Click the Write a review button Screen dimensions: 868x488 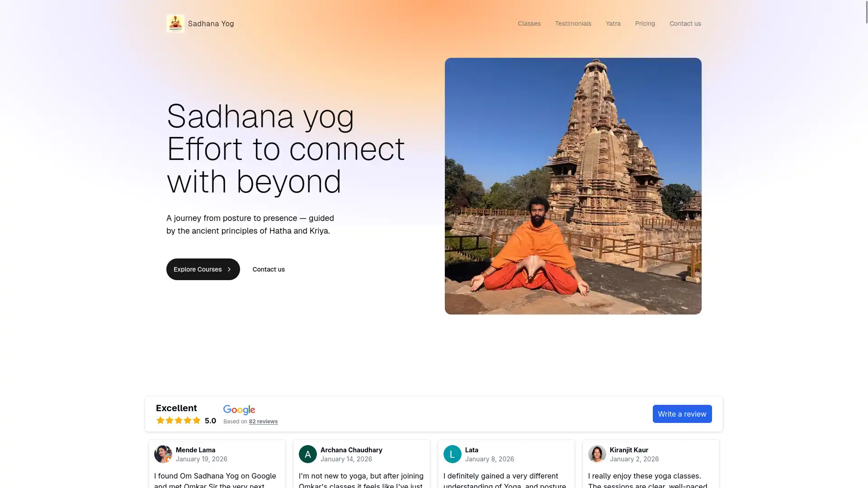pos(682,414)
